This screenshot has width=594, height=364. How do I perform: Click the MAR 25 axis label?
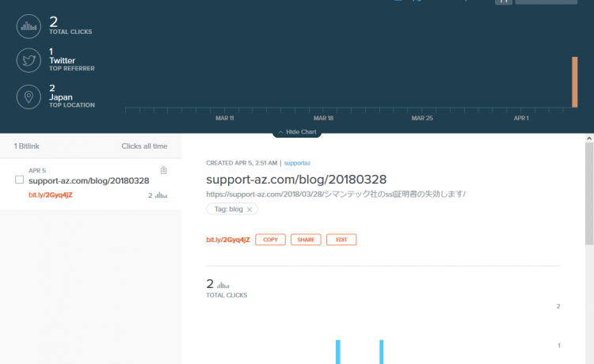coord(422,118)
